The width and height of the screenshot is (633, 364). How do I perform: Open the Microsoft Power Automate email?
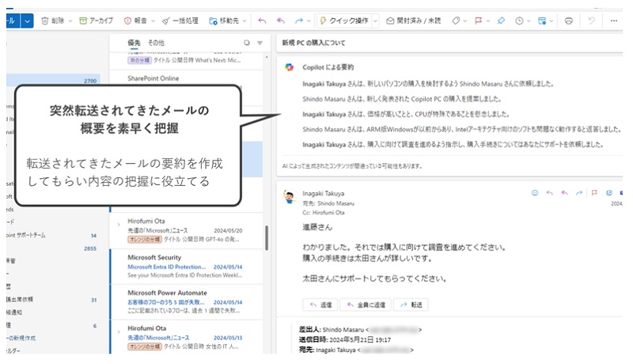(x=186, y=301)
